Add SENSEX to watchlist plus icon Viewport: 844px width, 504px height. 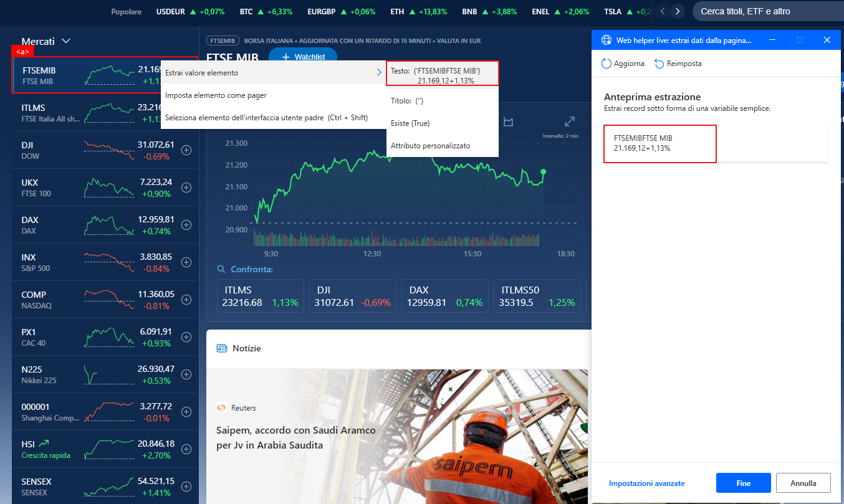coord(186,487)
